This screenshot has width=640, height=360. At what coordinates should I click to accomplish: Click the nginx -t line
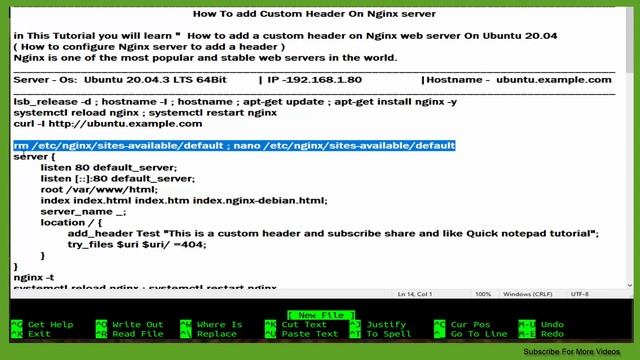[34, 278]
